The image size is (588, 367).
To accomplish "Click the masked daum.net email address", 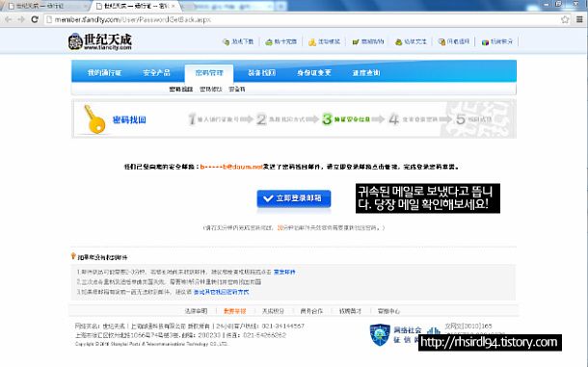I will [x=231, y=167].
